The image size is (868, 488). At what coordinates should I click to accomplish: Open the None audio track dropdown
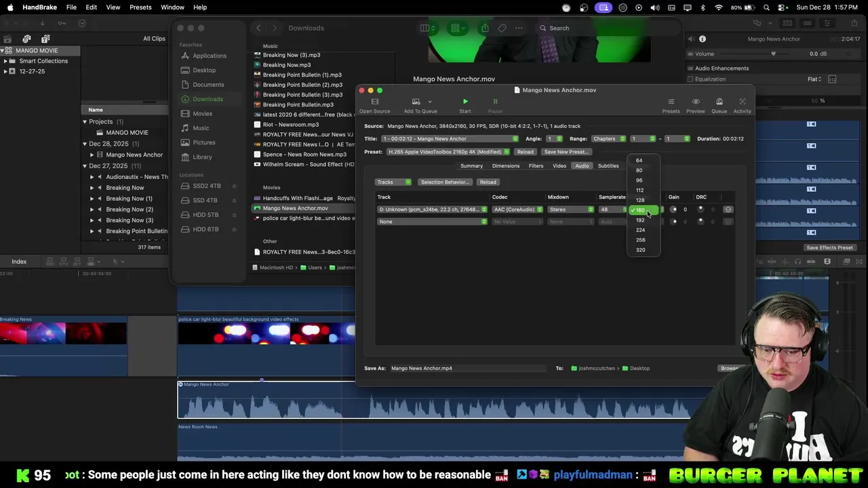tap(432, 222)
